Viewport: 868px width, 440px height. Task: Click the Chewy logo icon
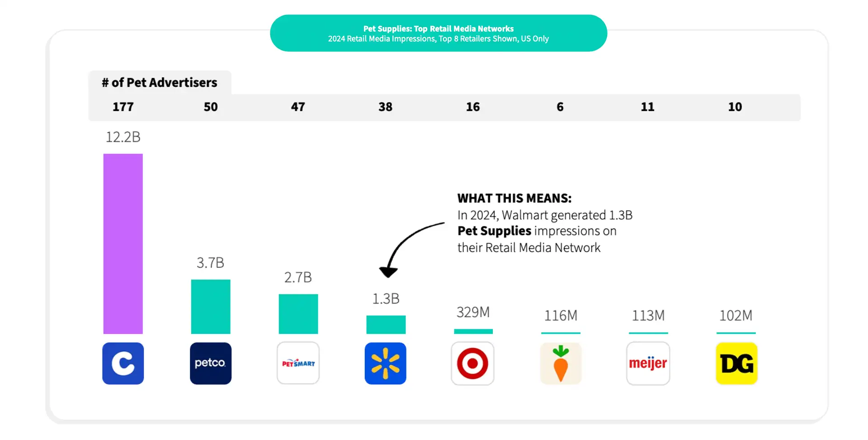point(123,363)
